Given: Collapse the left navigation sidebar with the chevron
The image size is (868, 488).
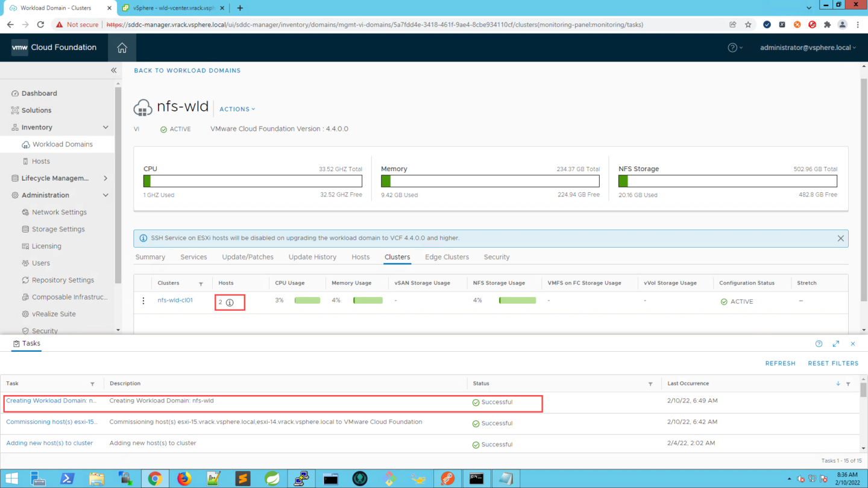Looking at the screenshot, I should pos(113,70).
